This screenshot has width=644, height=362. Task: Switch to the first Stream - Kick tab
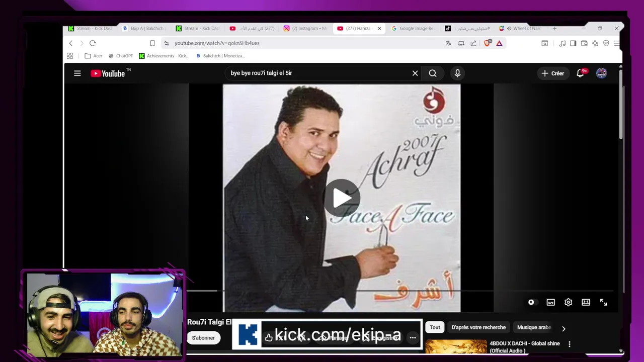[x=91, y=29]
